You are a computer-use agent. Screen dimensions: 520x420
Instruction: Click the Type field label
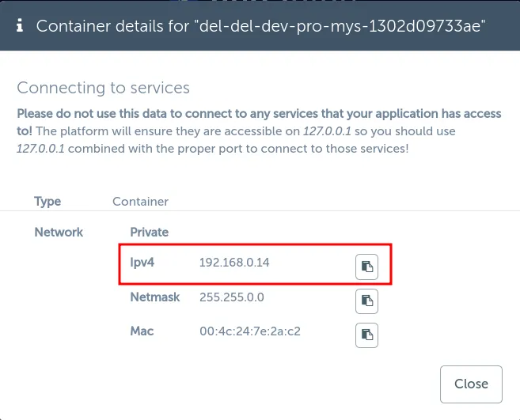(x=47, y=202)
